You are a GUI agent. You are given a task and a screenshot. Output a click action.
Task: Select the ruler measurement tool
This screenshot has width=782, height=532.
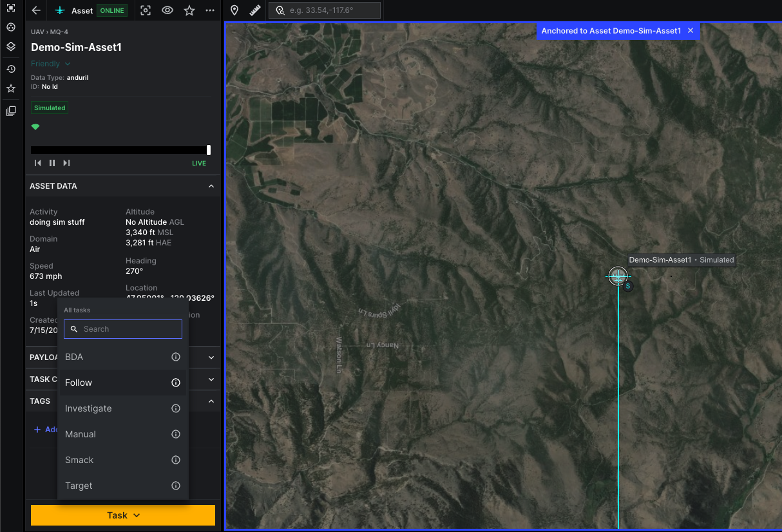click(254, 11)
